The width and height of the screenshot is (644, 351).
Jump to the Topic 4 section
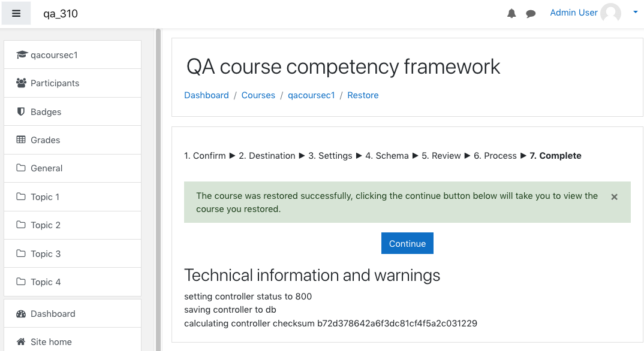pyautogui.click(x=73, y=282)
